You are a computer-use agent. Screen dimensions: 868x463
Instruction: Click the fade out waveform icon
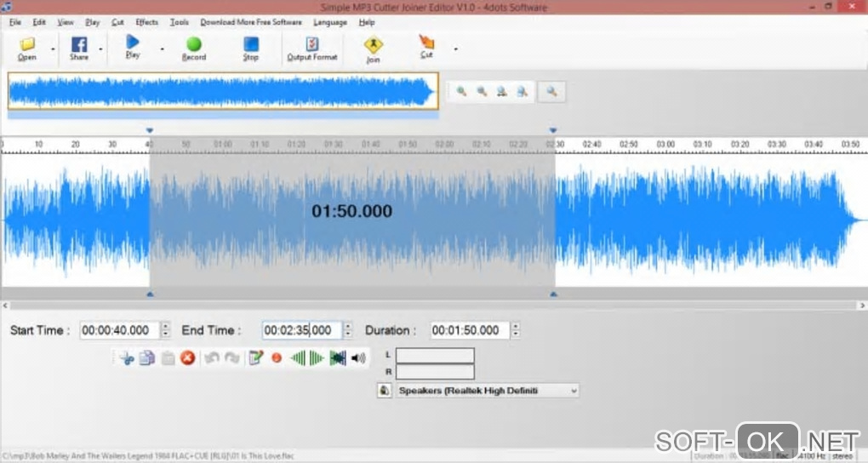(x=317, y=358)
